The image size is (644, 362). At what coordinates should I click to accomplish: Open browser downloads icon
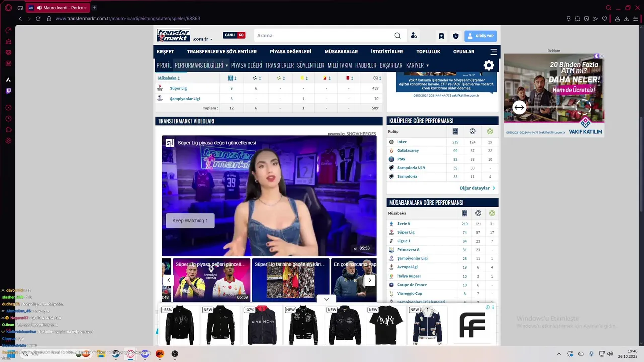627,19
